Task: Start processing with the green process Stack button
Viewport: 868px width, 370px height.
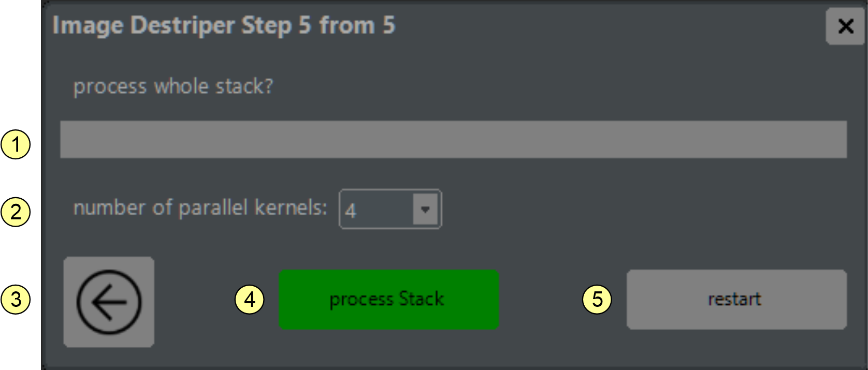Action: coord(388,300)
